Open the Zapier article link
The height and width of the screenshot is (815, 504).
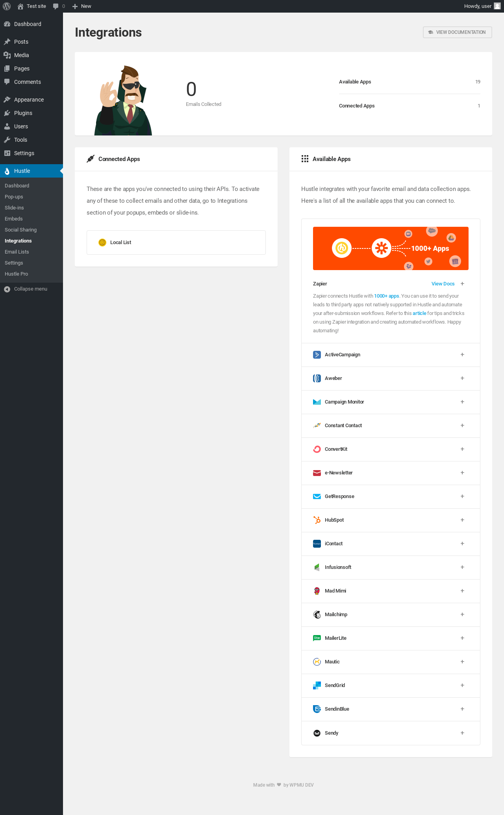click(419, 313)
